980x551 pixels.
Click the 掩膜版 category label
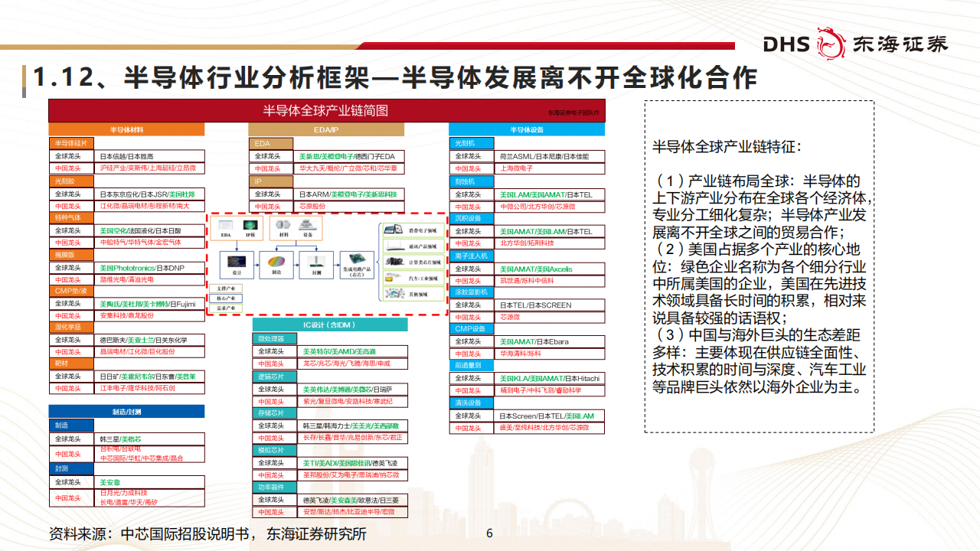pyautogui.click(x=73, y=254)
